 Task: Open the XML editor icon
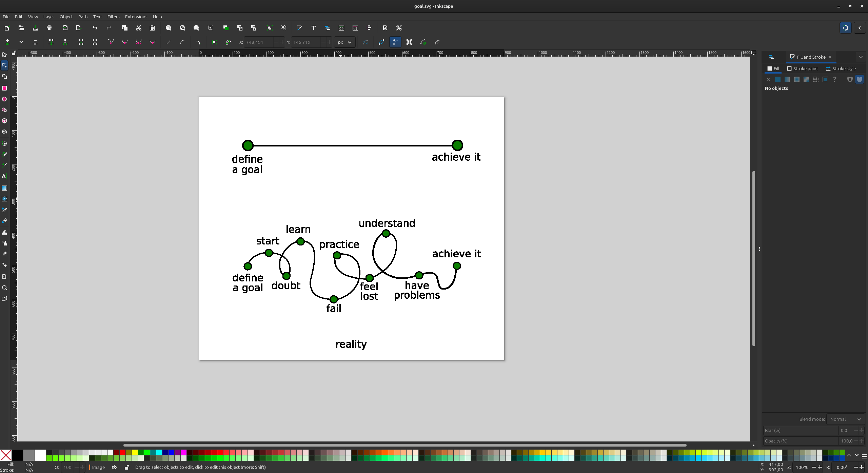[341, 28]
